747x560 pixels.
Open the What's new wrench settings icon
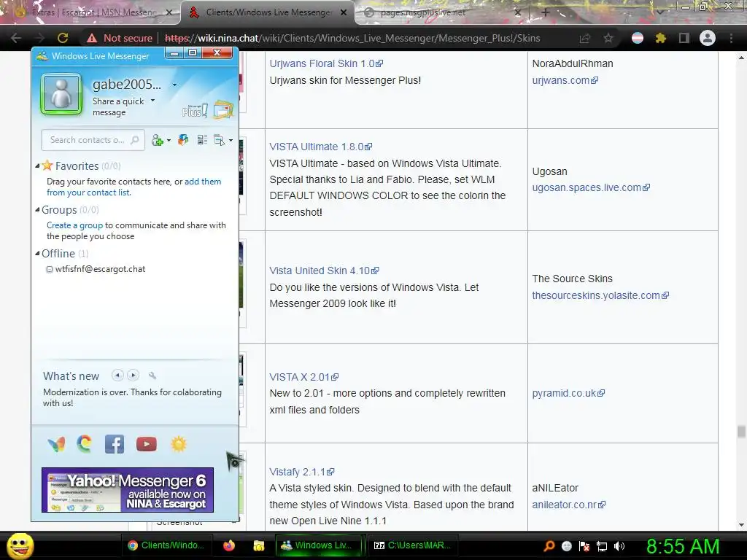[152, 376]
